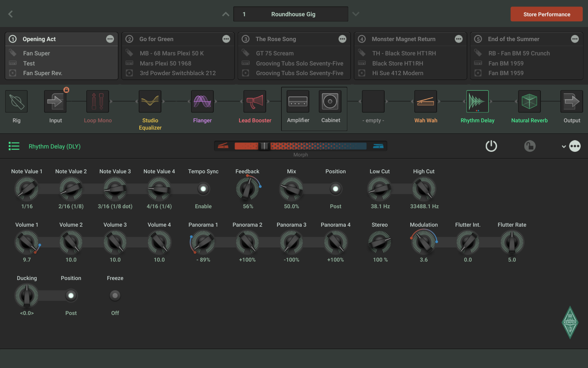Open the Rhythm Delay preset list icon
Viewport: 588px width, 368px height.
14,146
